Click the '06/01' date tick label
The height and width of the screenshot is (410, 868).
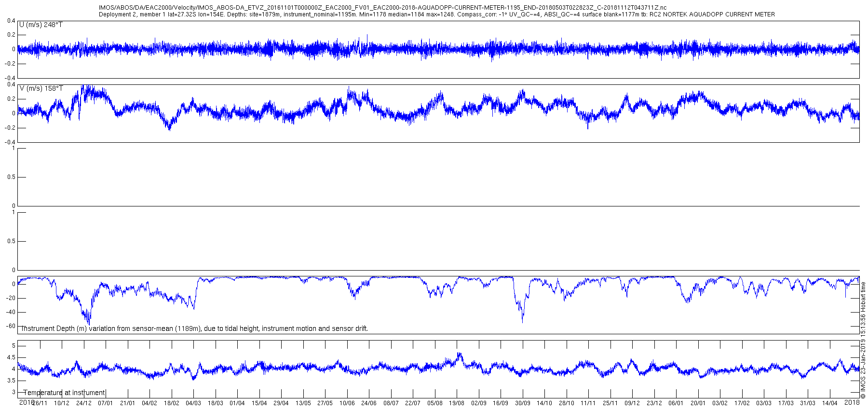[x=676, y=403]
